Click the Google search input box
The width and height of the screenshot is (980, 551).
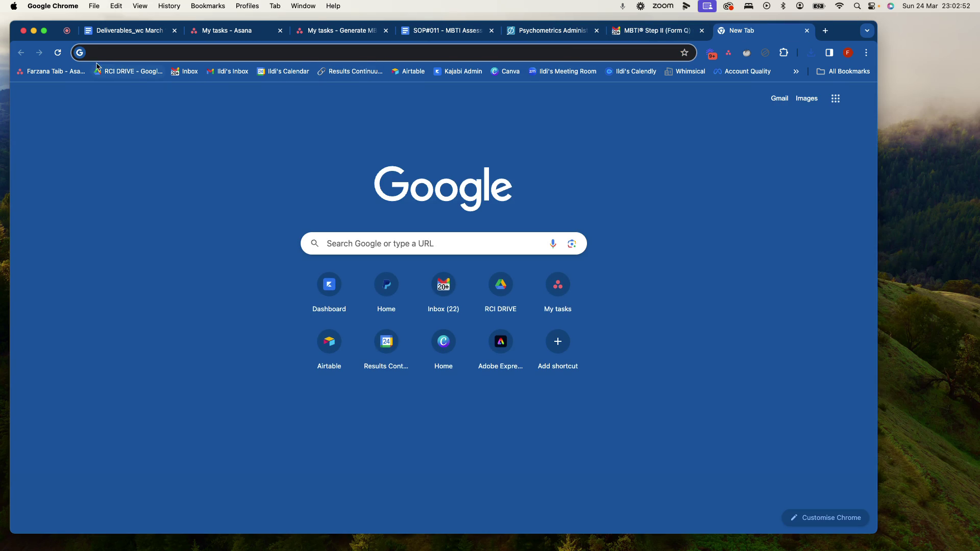(x=434, y=244)
